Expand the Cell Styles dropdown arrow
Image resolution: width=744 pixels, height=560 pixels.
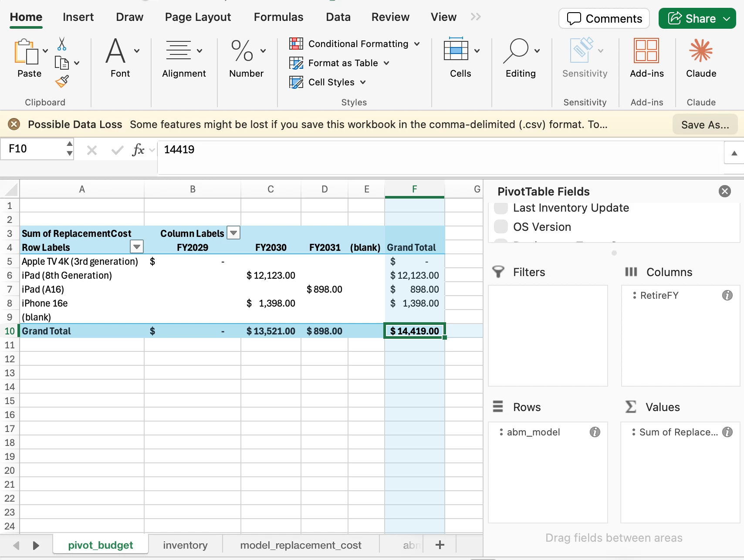coord(363,82)
